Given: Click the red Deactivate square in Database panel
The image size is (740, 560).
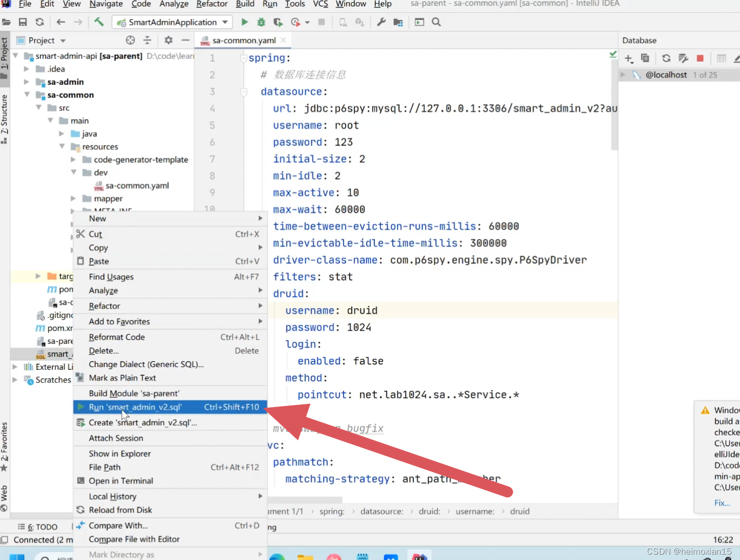Looking at the screenshot, I should pos(700,58).
